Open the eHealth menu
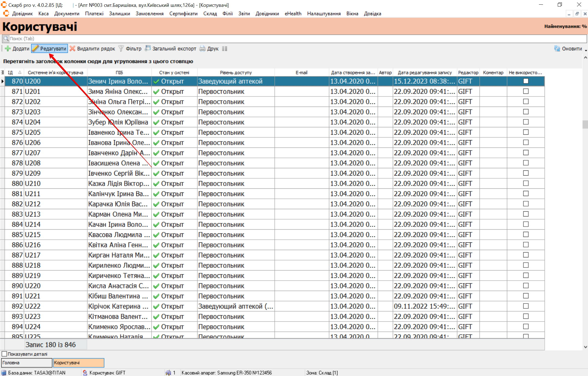 (x=293, y=14)
